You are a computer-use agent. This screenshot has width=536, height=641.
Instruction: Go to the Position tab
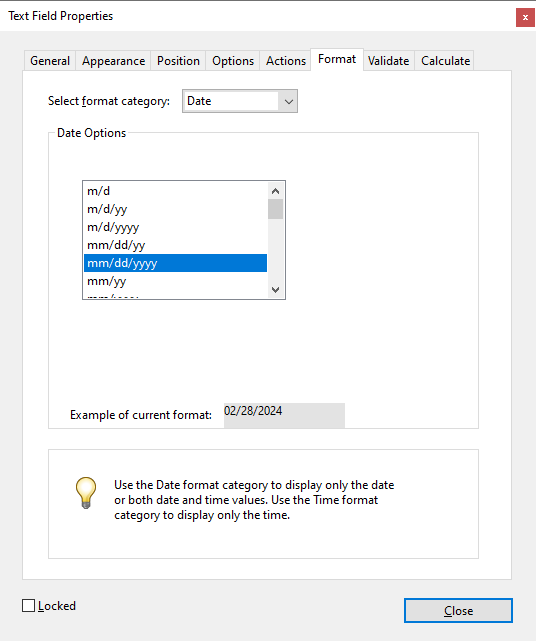(x=178, y=61)
